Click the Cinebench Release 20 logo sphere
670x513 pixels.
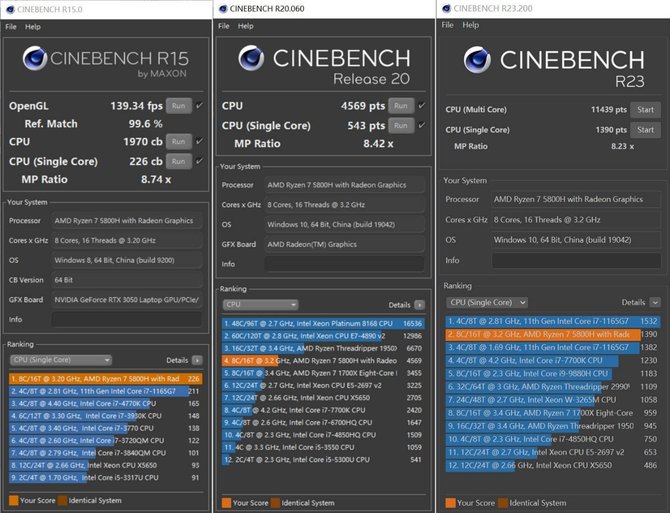[251, 58]
